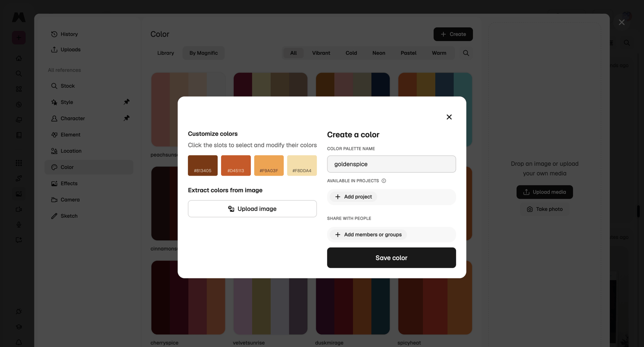Click the Add project button

354,197
